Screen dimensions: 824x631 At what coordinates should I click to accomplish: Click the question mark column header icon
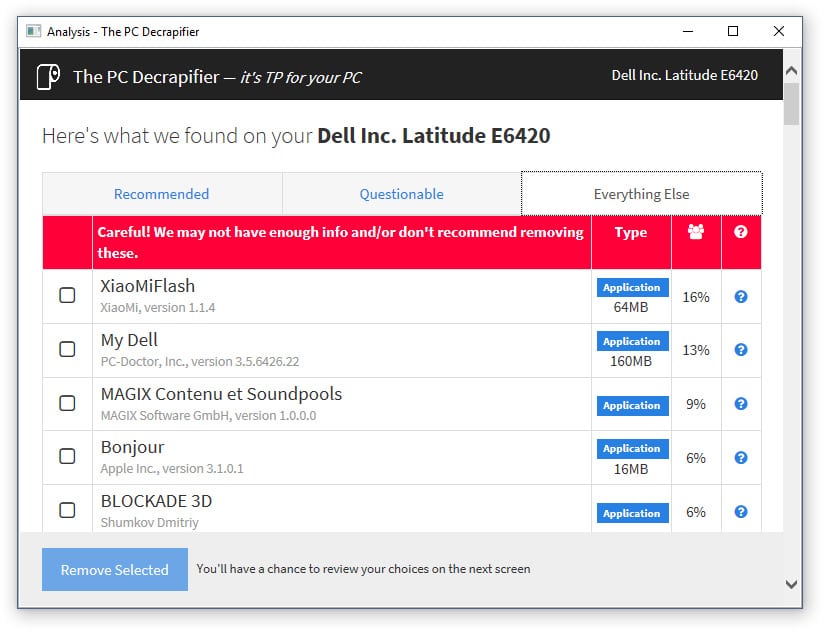(740, 232)
